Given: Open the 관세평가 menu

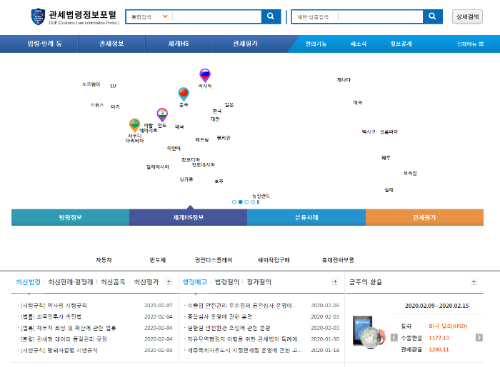Looking at the screenshot, I should [245, 44].
